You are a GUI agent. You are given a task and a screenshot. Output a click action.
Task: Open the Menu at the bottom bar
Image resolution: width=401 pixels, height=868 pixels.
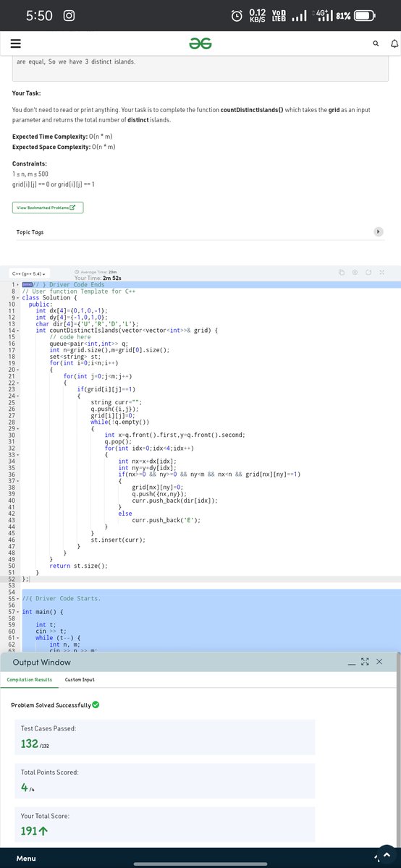point(27,859)
